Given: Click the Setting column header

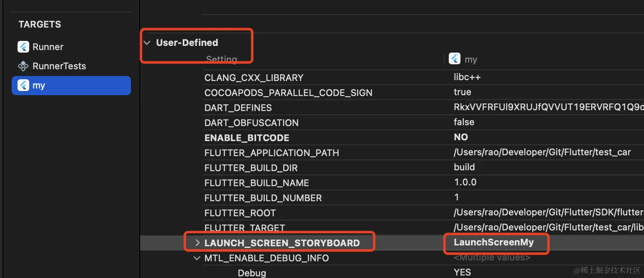Looking at the screenshot, I should pyautogui.click(x=221, y=59).
